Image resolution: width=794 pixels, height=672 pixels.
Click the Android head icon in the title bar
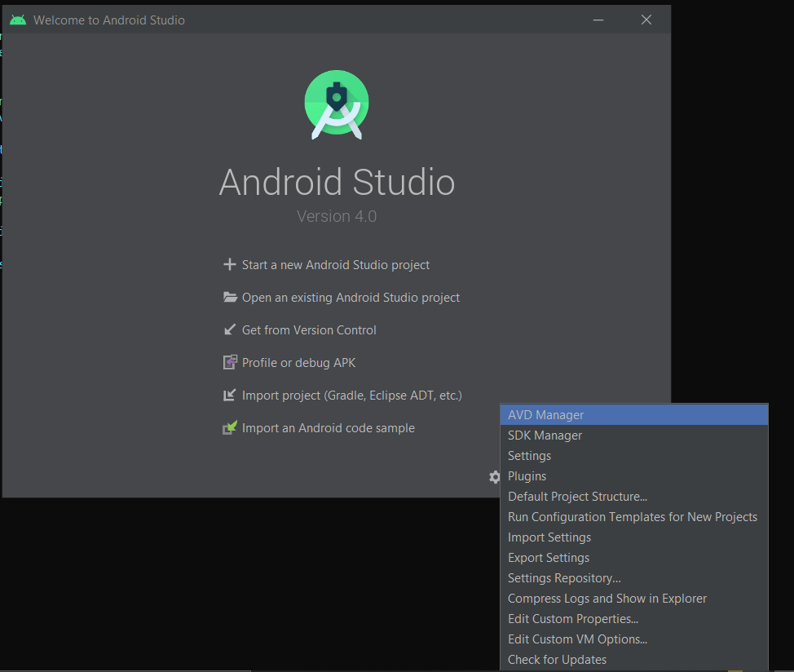tap(18, 20)
